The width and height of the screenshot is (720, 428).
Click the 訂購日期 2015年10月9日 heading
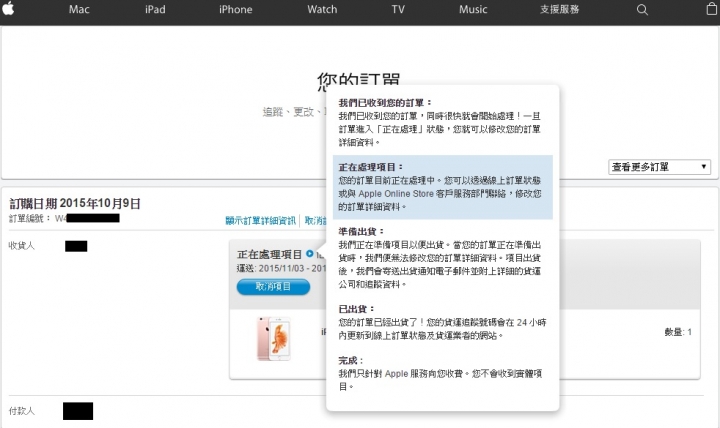pos(75,203)
